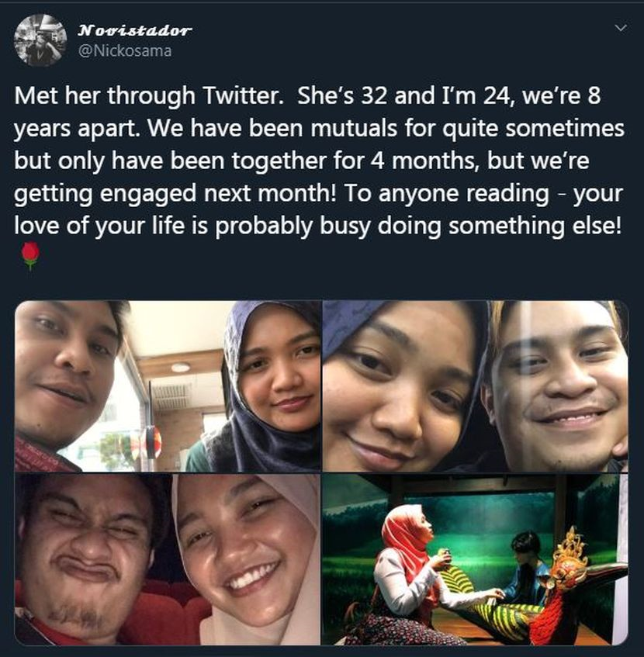Open Novistador's circular profile avatar
The height and width of the screenshot is (657, 644).
click(40, 40)
